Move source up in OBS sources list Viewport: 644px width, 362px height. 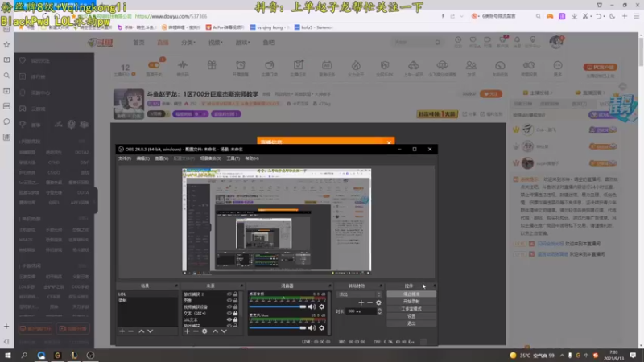point(215,331)
